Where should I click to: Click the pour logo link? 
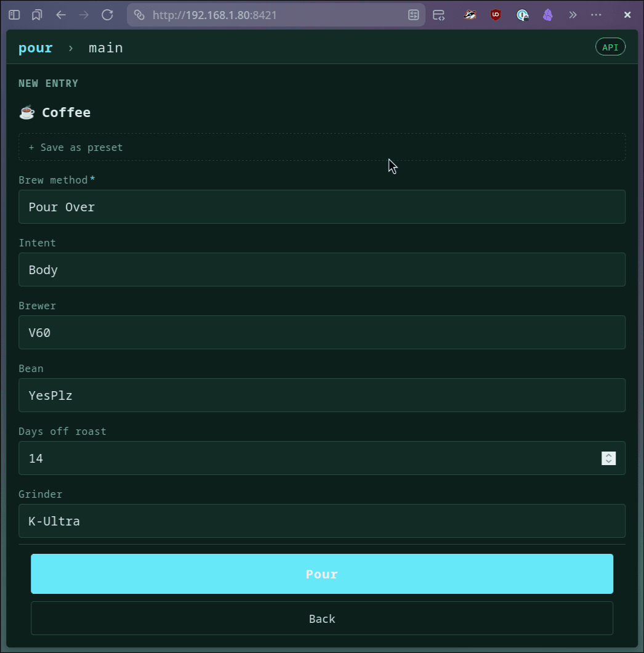(x=35, y=48)
